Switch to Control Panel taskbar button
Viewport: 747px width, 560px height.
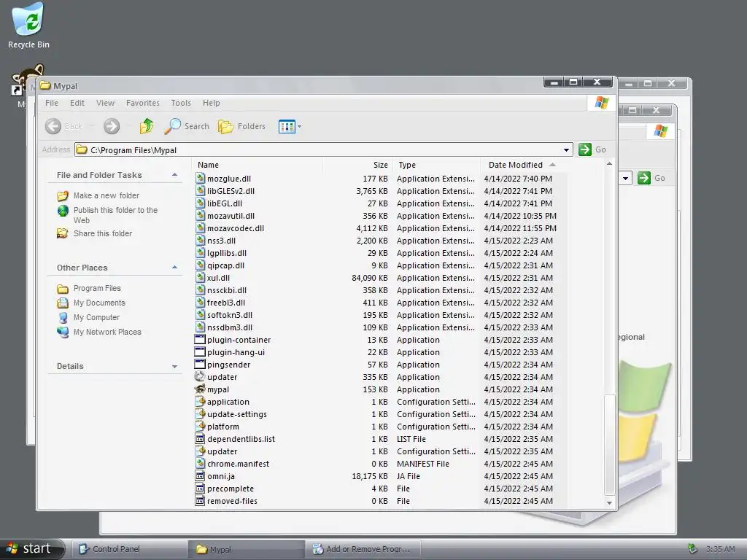129,549
